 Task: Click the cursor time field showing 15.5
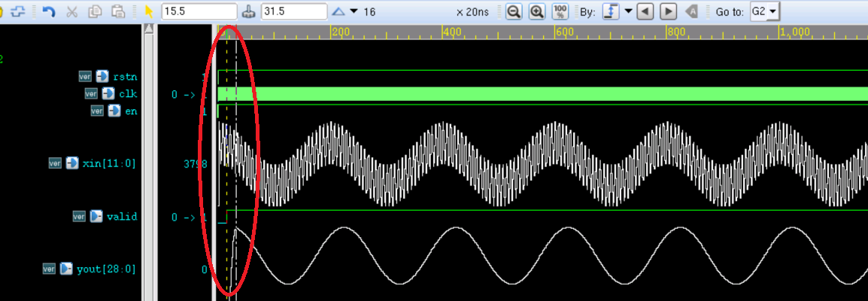(199, 12)
